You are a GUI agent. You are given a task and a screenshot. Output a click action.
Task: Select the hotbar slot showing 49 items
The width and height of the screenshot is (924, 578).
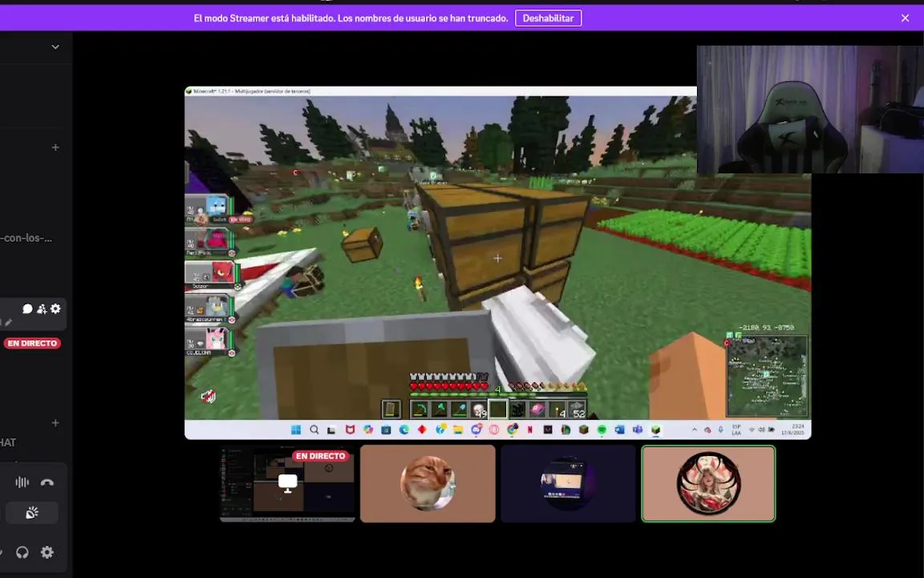479,409
